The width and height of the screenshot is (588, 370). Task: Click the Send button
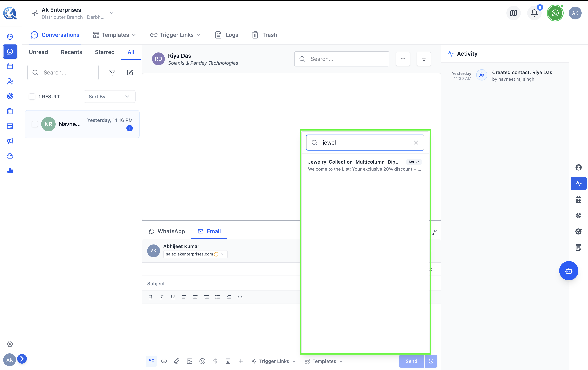411,361
